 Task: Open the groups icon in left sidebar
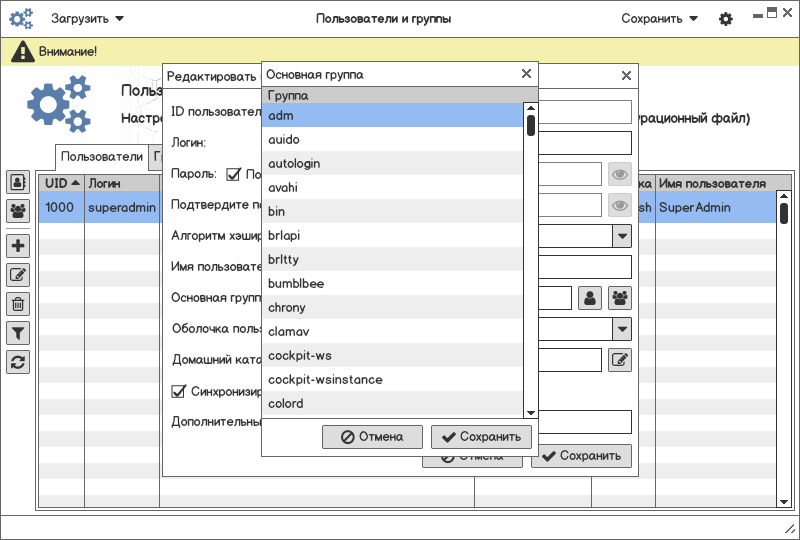click(x=18, y=210)
